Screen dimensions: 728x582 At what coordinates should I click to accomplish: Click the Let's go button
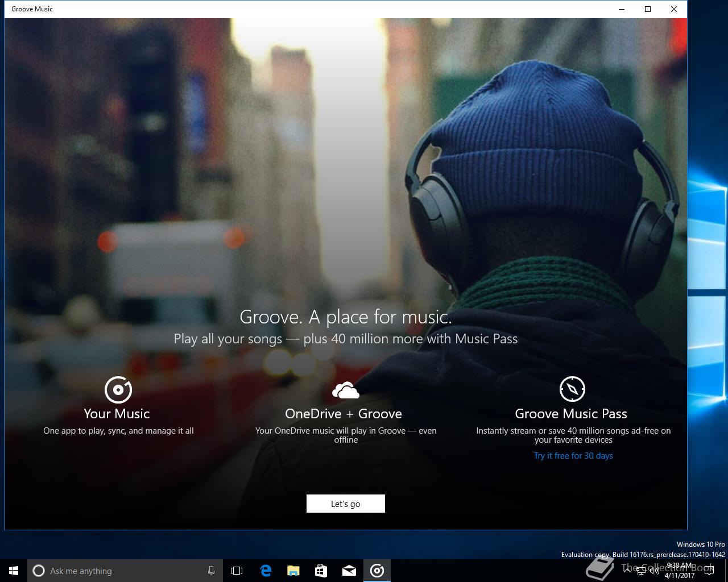tap(345, 504)
